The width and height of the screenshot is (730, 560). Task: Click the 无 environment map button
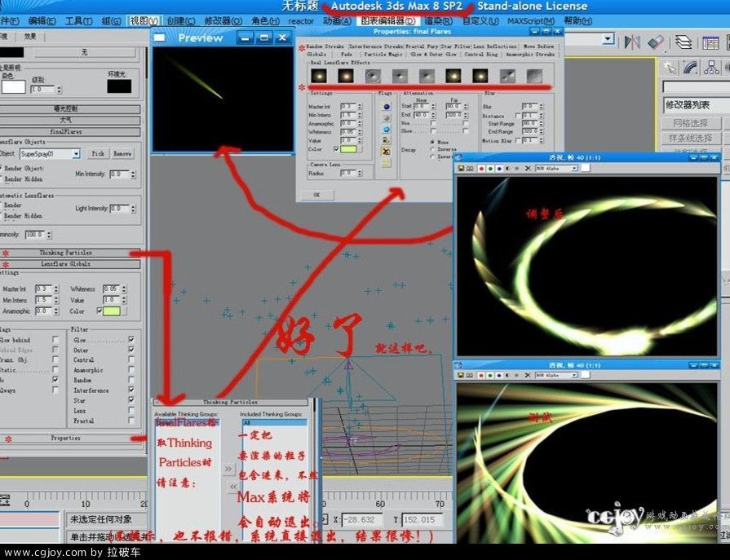[84, 51]
